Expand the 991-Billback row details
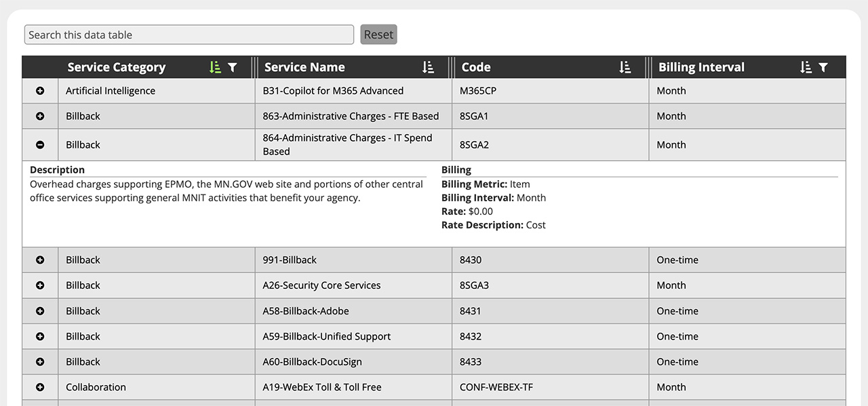 coord(40,260)
